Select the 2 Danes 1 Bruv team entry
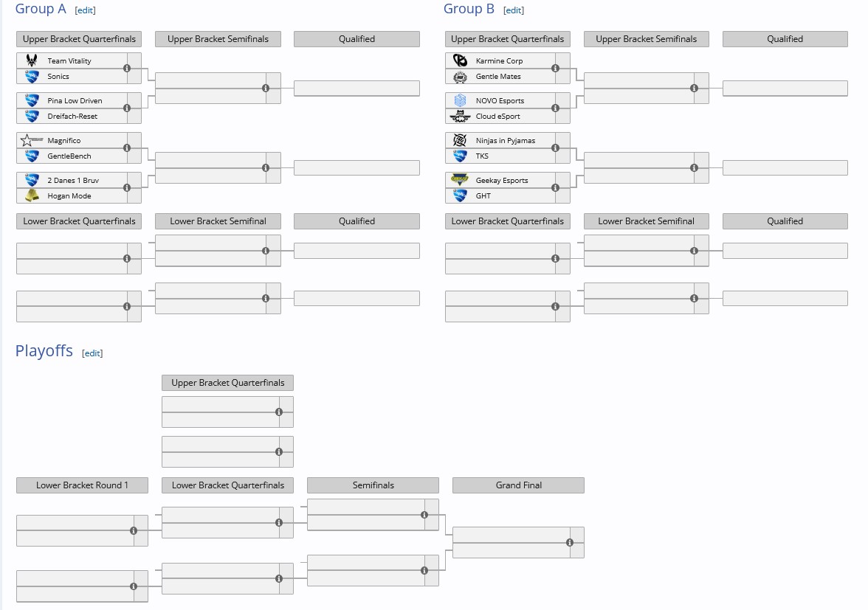868x610 pixels. pos(73,180)
